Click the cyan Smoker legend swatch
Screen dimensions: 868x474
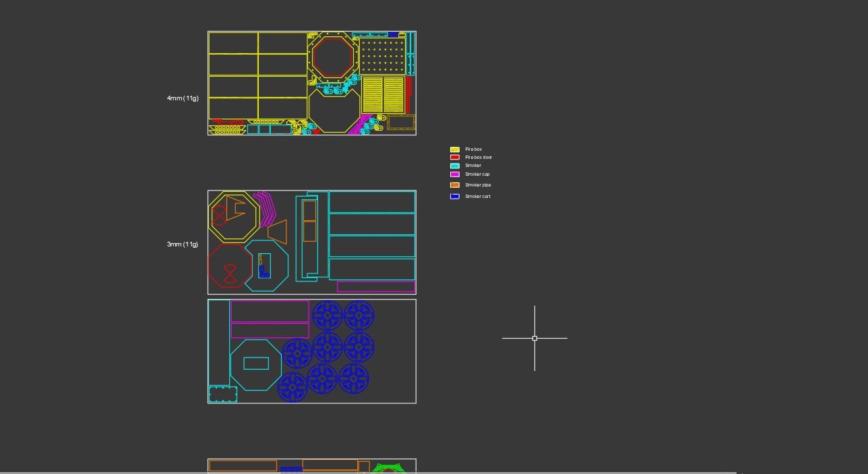455,166
